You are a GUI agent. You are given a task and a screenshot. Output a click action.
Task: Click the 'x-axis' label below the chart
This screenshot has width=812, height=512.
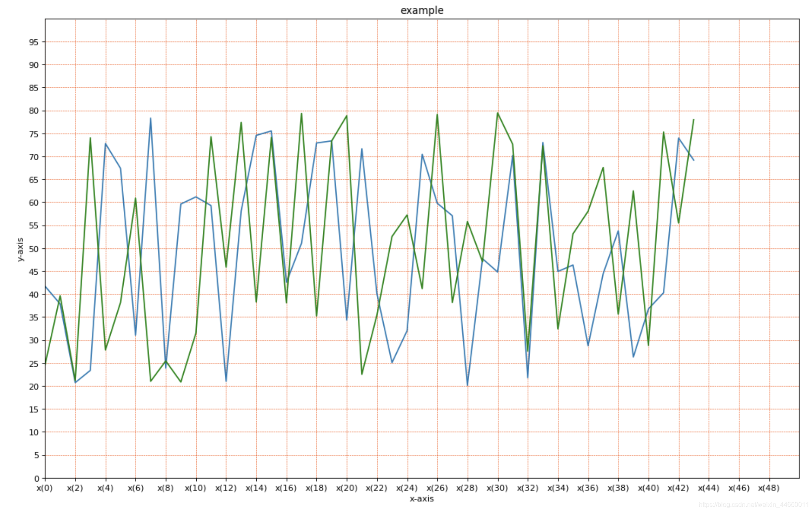click(x=421, y=499)
